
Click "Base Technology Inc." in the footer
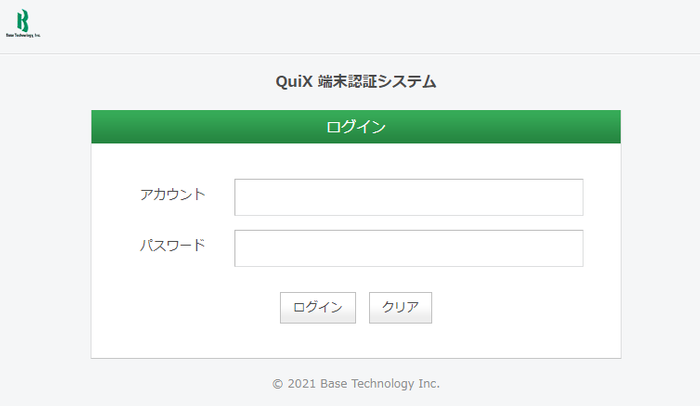coord(380,383)
